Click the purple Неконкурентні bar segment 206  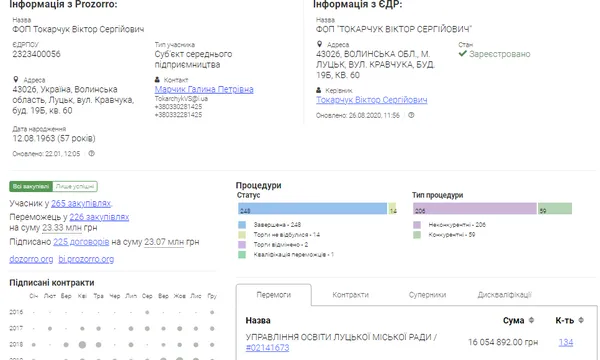[x=475, y=209]
